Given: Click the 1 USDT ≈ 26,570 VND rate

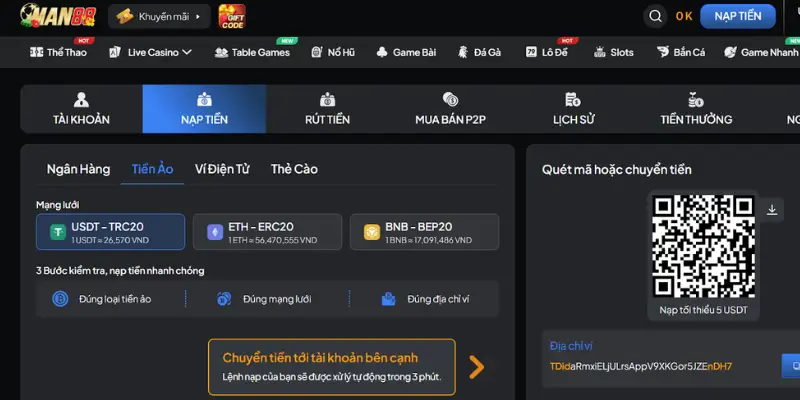Looking at the screenshot, I should (x=110, y=240).
